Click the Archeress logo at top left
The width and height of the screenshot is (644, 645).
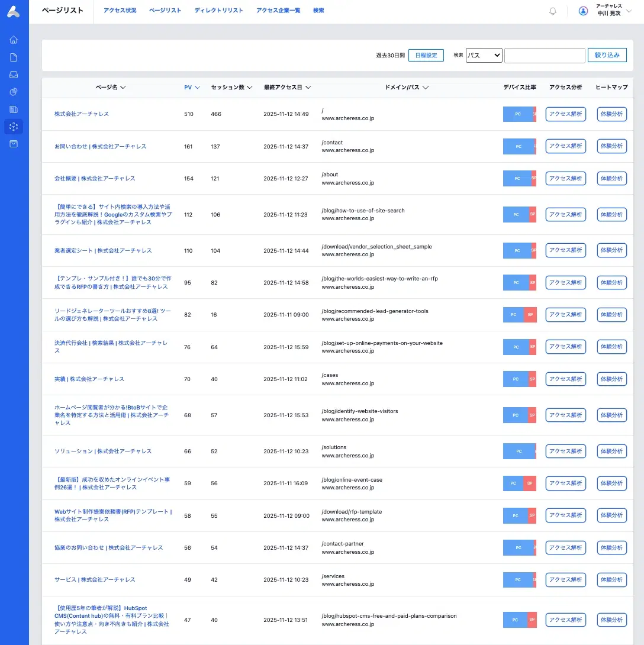tap(14, 11)
